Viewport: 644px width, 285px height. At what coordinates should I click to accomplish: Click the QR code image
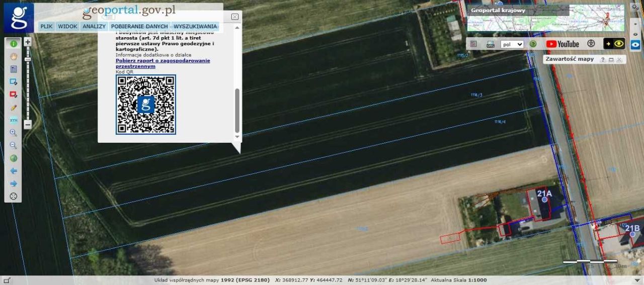click(x=146, y=105)
